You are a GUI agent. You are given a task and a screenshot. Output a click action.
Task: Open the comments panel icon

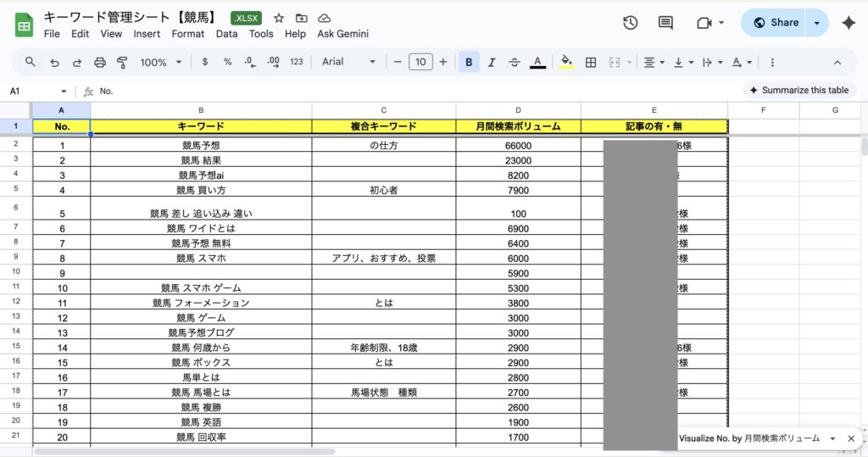pyautogui.click(x=665, y=23)
